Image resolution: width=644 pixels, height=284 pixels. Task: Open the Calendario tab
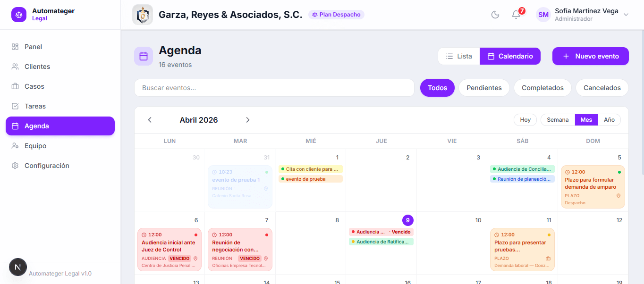(x=510, y=56)
